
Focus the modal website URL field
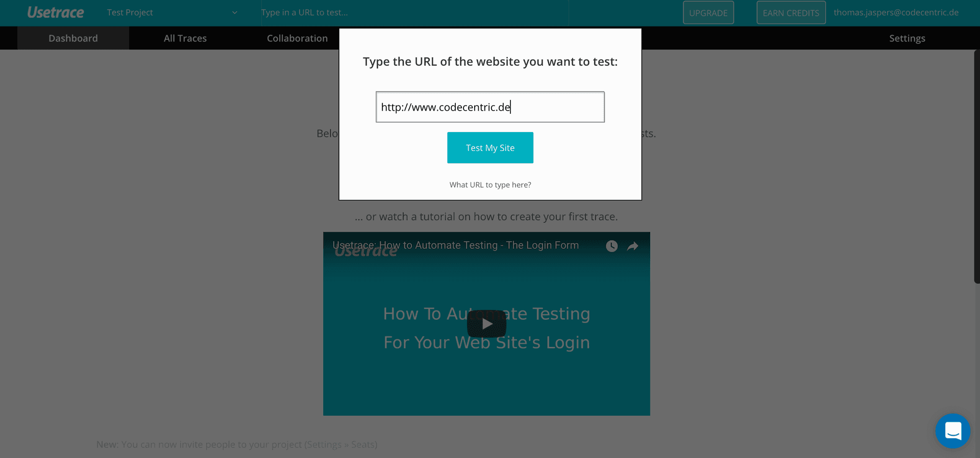(490, 107)
